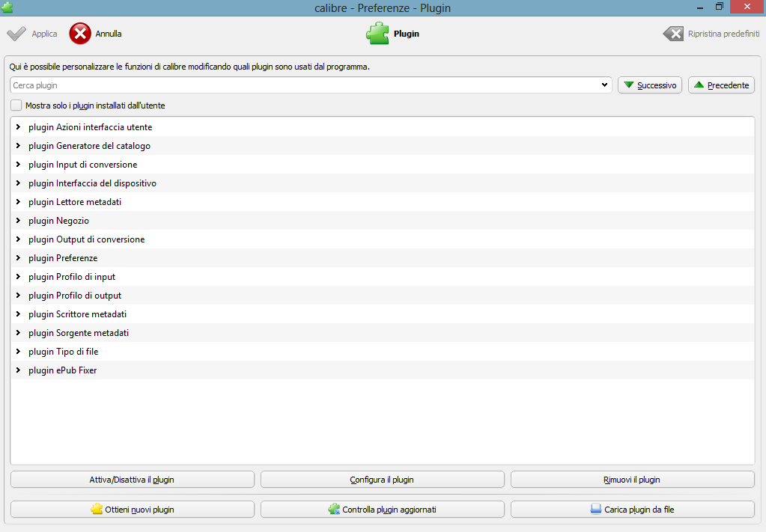This screenshot has width=766, height=532.
Task: Click the green puzzle piece Plugin icon
Action: [x=377, y=34]
